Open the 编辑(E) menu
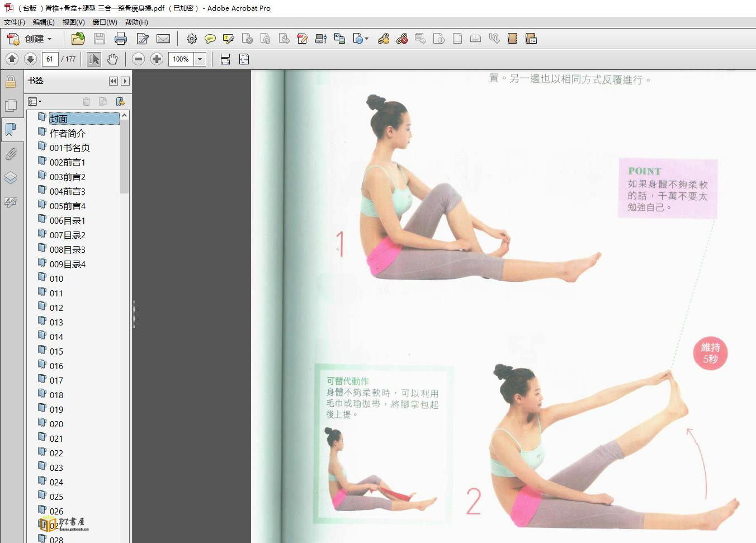 (44, 22)
